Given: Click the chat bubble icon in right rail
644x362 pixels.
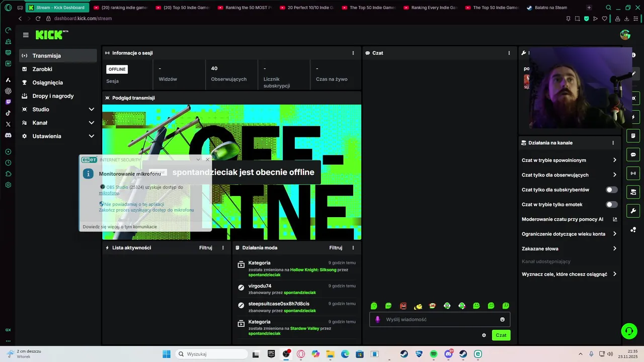Looking at the screenshot, I should pos(633,155).
